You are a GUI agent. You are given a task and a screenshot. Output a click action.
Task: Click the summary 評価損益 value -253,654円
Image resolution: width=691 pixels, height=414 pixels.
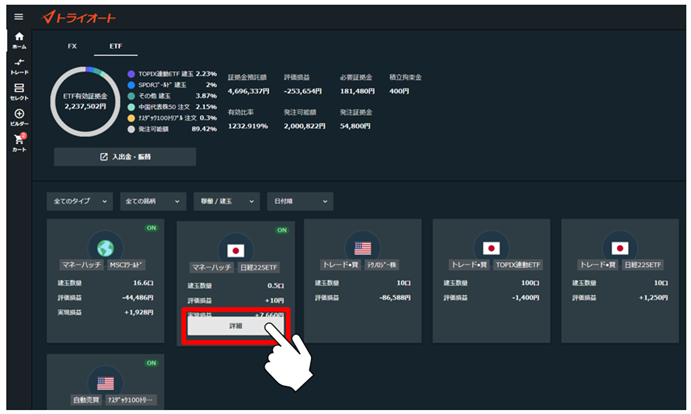click(x=303, y=91)
